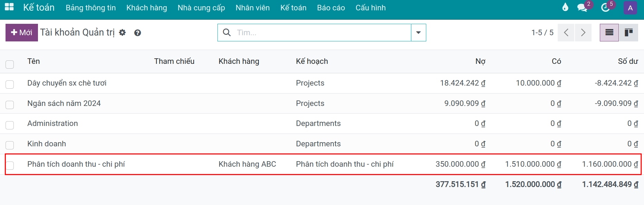Check the Ngân sách năm 2024 row
644x205 pixels.
10,105
